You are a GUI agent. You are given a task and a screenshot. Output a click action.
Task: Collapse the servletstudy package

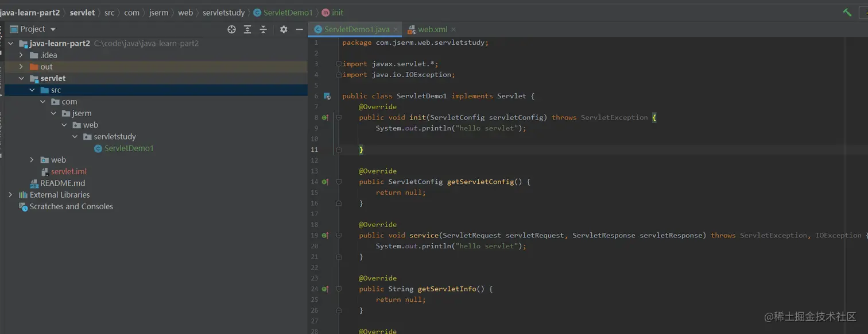75,137
